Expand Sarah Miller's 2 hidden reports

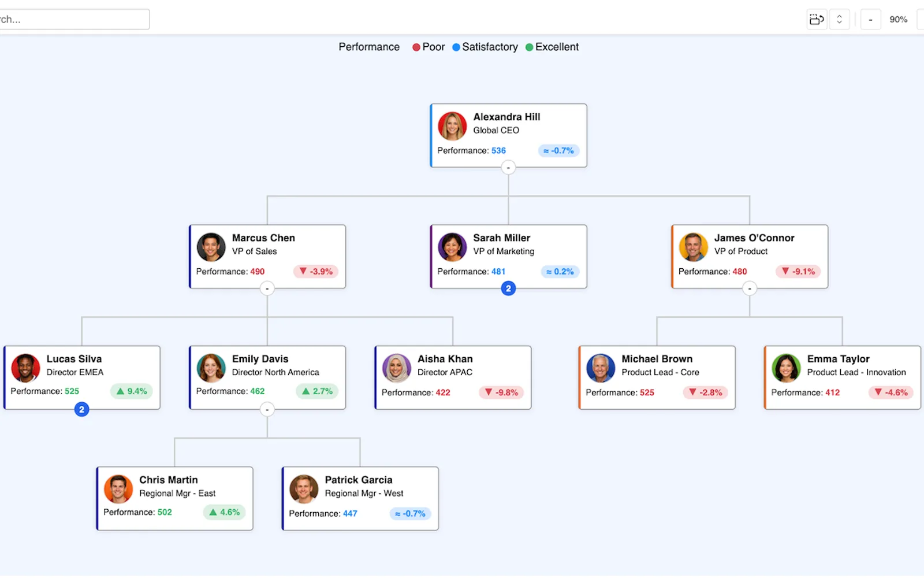[x=508, y=288]
